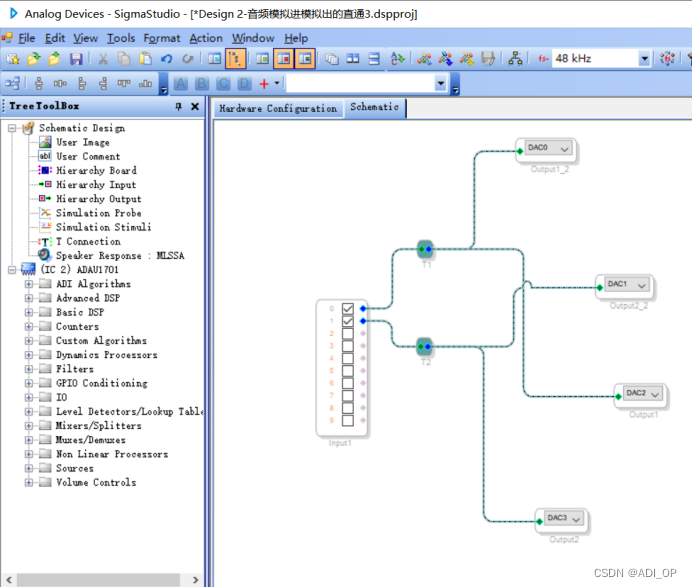Click the empty toolbar combo box field
The image size is (692, 588).
coord(361,83)
